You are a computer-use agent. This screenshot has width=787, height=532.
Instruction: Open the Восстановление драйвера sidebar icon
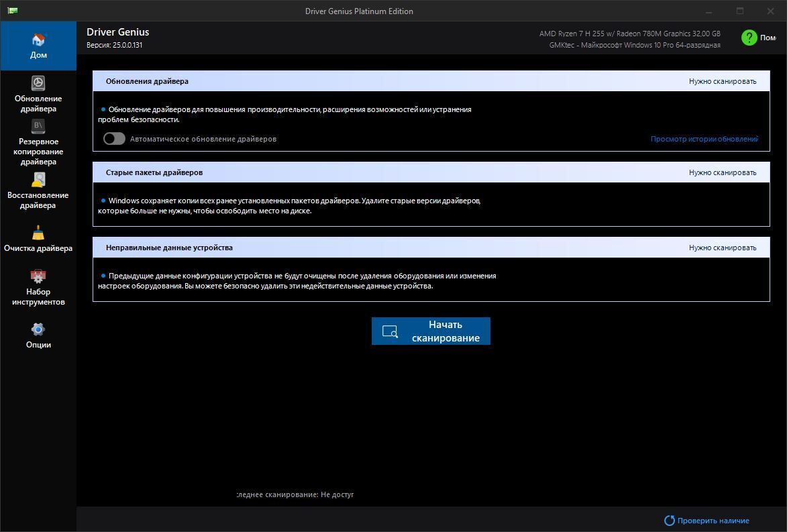coord(38,180)
